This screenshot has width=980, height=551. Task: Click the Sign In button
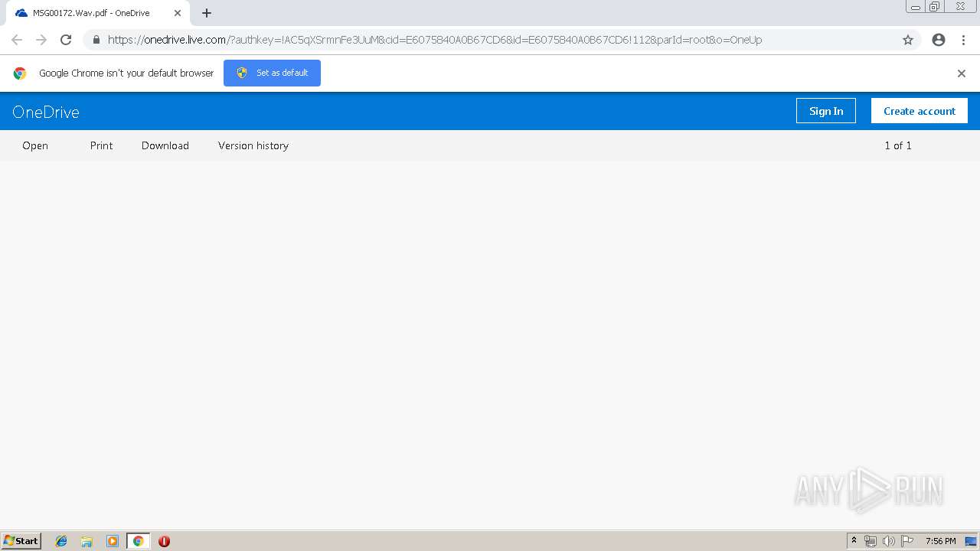tap(826, 111)
